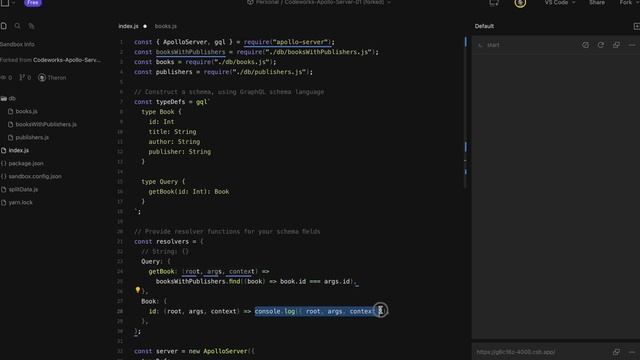
Task: Switch to the index.js editor tab
Action: [128, 26]
